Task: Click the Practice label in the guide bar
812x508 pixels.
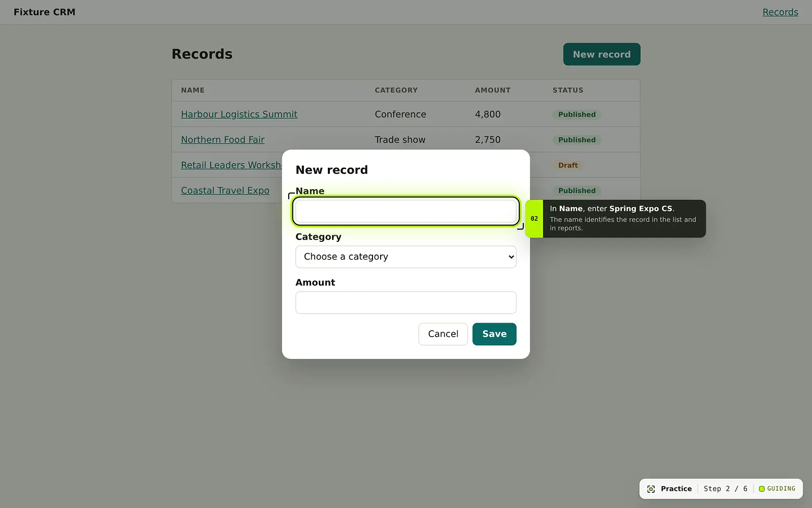Action: click(676, 489)
